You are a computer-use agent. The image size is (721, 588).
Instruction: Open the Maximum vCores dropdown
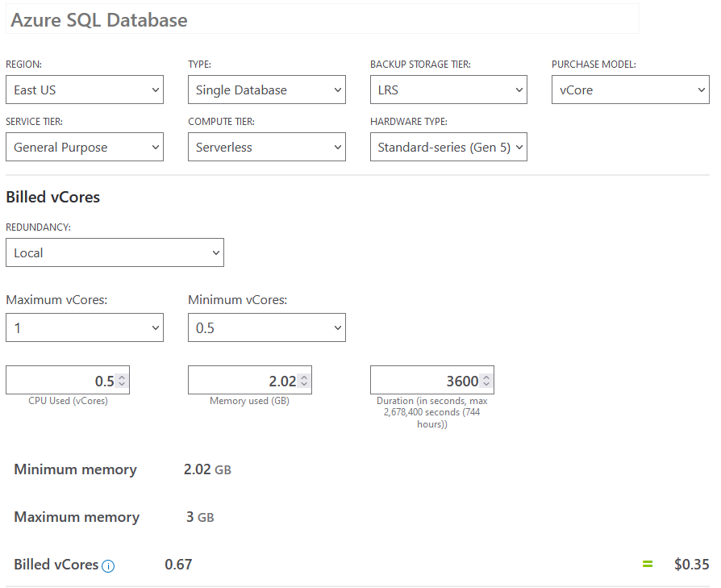click(85, 327)
